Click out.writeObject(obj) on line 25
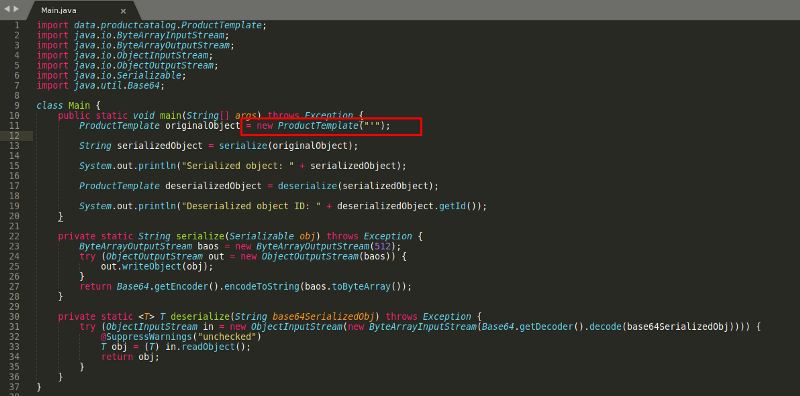Image resolution: width=800 pixels, height=396 pixels. click(x=156, y=266)
